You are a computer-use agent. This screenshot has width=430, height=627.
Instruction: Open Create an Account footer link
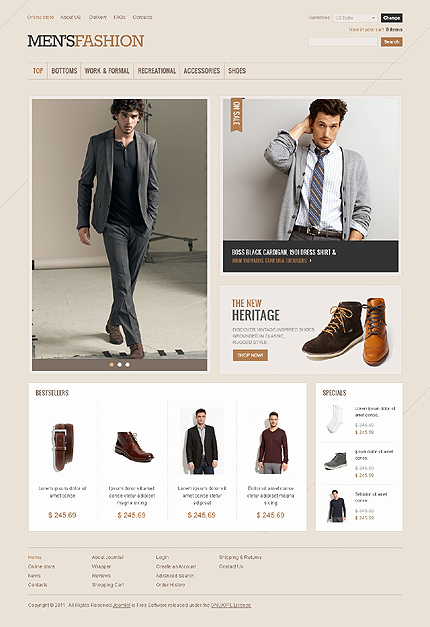pos(176,566)
